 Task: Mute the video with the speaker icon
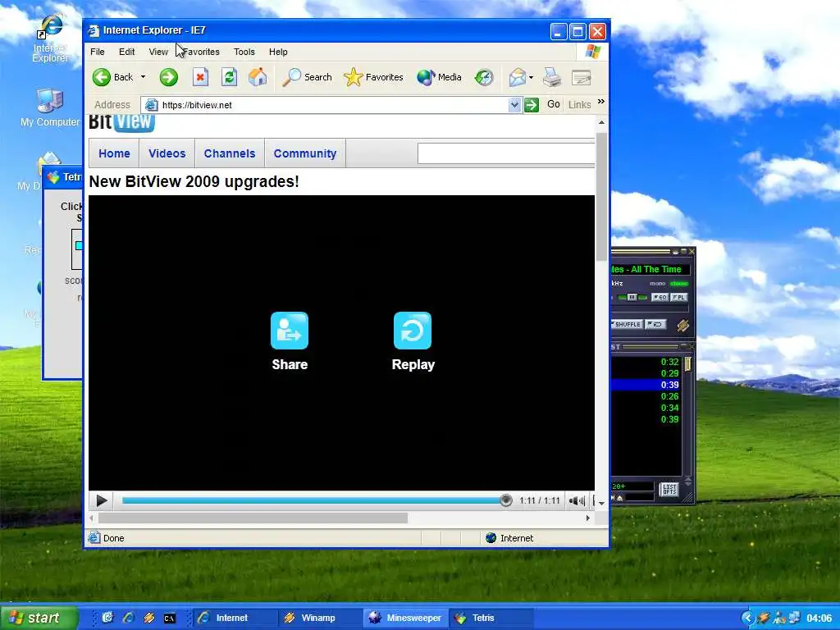[577, 501]
